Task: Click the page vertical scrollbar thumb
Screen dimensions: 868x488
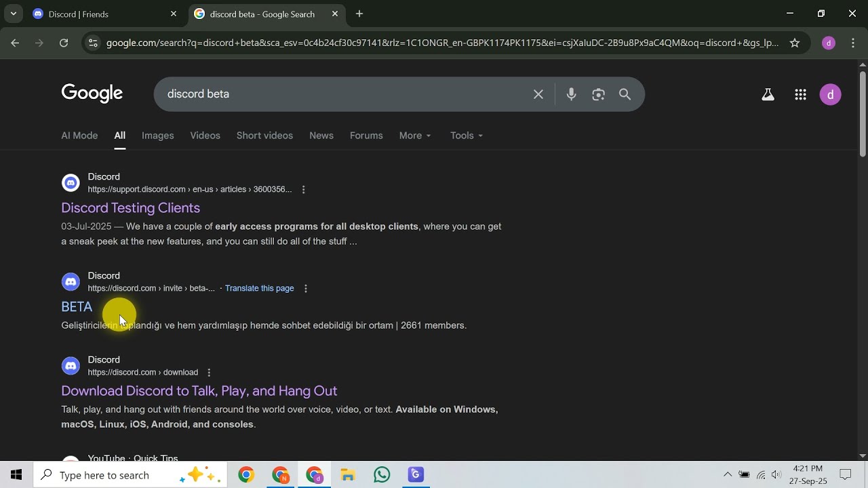Action: (x=863, y=114)
